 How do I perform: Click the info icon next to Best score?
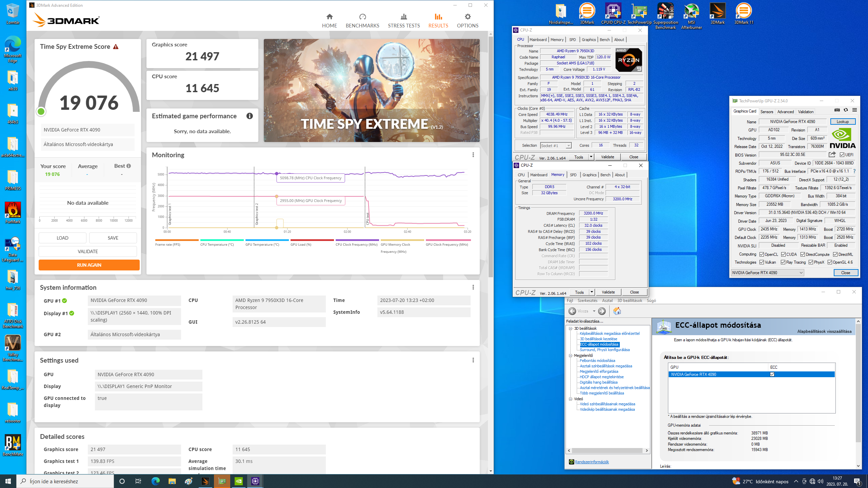pyautogui.click(x=129, y=166)
